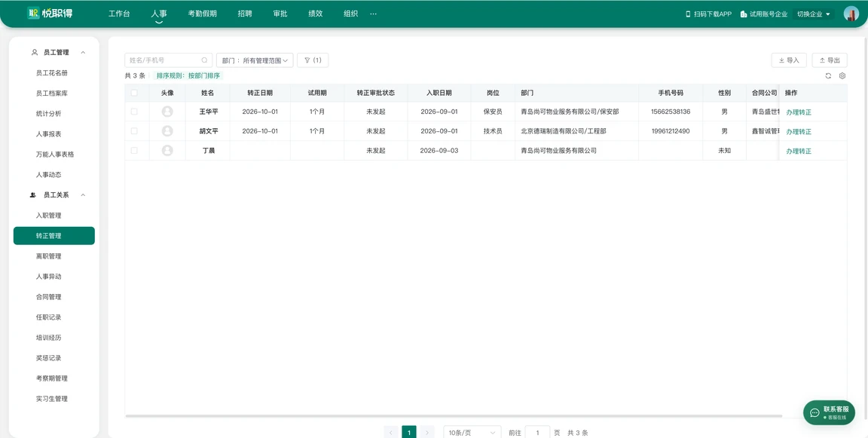Toggle the select-all header checkbox
Image resolution: width=868 pixels, height=438 pixels.
pyautogui.click(x=134, y=93)
